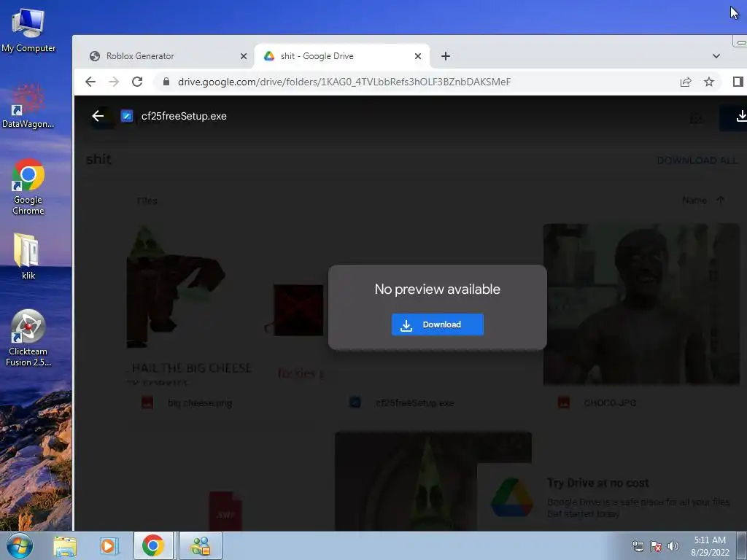Click the SWF file icon thumbnail
The width and height of the screenshot is (747, 560).
pyautogui.click(x=225, y=511)
